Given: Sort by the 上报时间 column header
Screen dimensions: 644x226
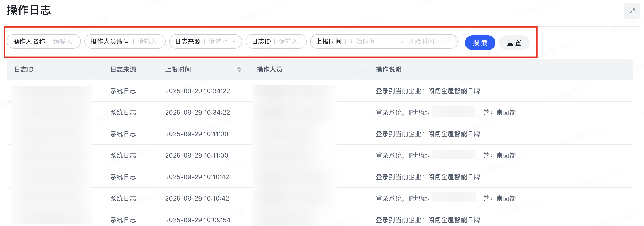Looking at the screenshot, I should click(x=178, y=69).
